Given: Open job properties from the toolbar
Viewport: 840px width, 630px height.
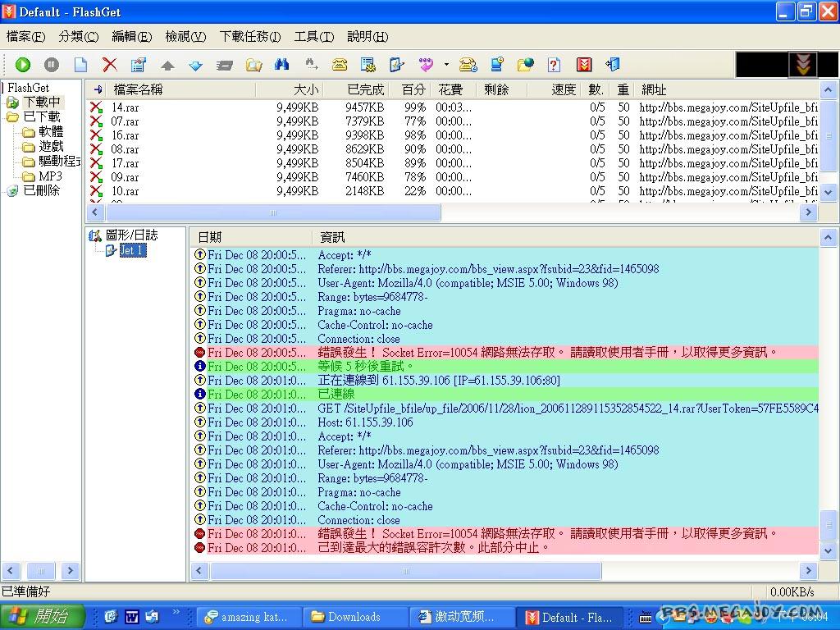Looking at the screenshot, I should coord(138,65).
